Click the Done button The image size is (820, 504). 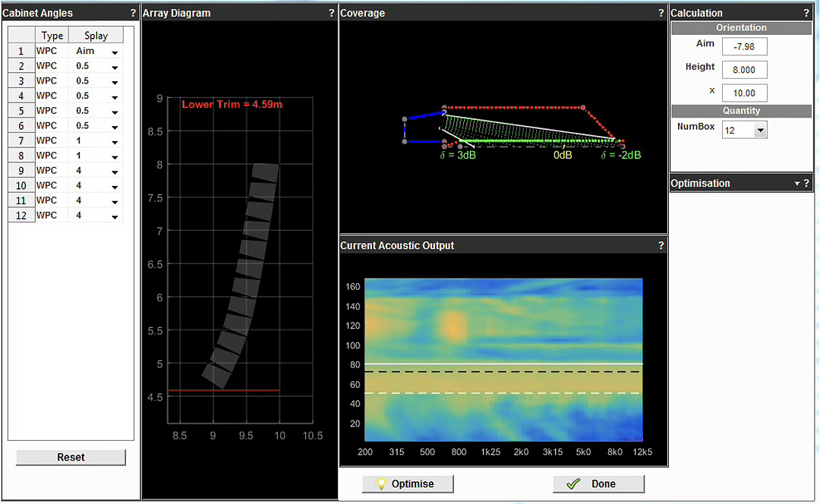[598, 484]
